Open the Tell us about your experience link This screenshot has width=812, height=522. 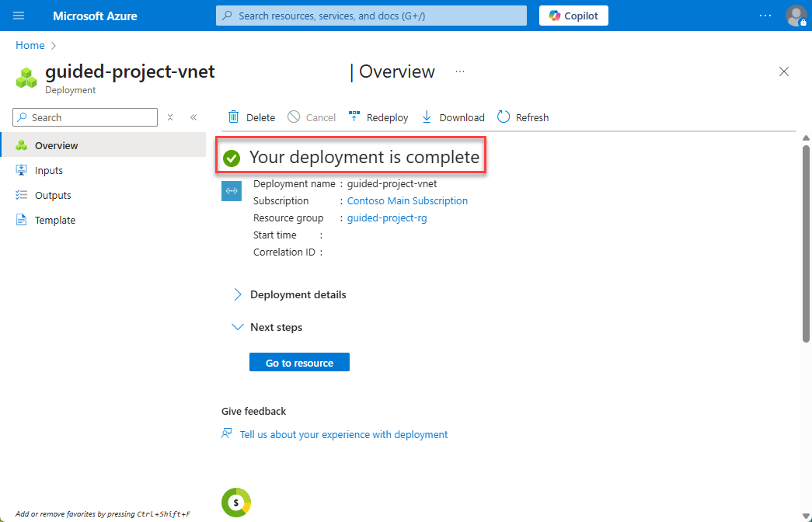coord(344,434)
